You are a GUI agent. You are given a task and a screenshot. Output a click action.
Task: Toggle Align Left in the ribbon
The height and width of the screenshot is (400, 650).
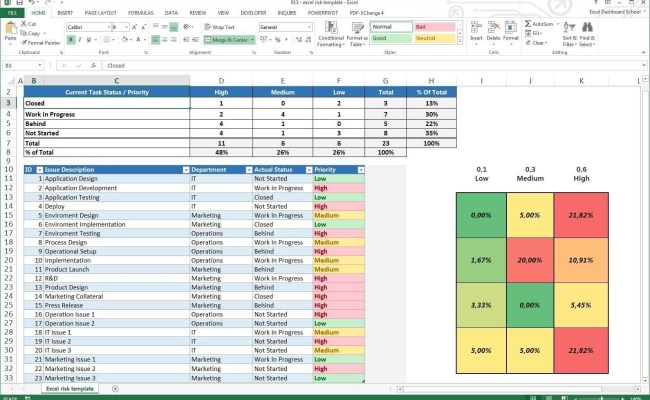[155, 40]
